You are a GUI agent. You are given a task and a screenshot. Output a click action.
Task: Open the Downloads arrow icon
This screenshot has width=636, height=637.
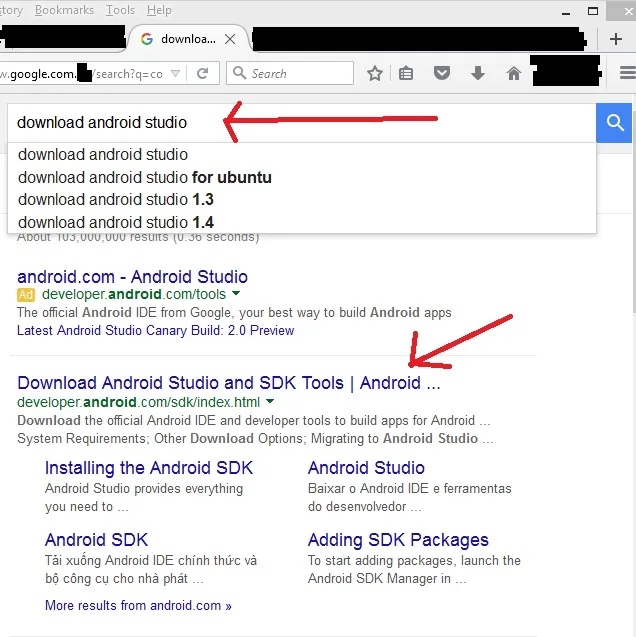pyautogui.click(x=478, y=74)
